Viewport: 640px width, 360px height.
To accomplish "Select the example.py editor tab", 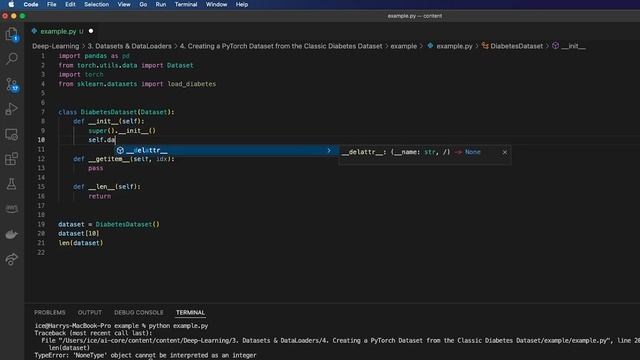I will point(62,31).
